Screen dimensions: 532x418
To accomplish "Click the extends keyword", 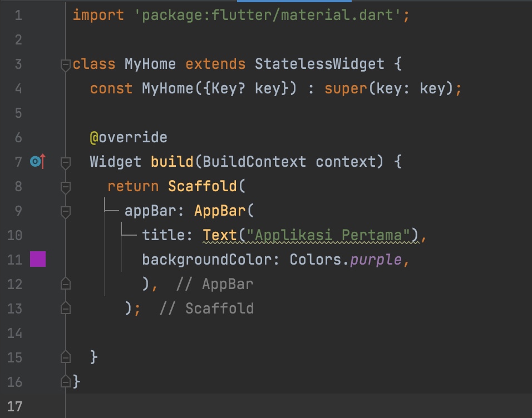I will point(215,64).
